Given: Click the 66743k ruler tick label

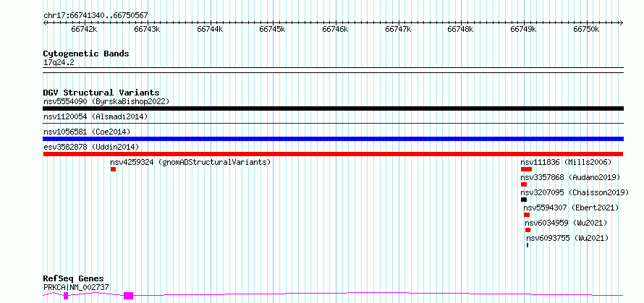Looking at the screenshot, I should pos(147,30).
